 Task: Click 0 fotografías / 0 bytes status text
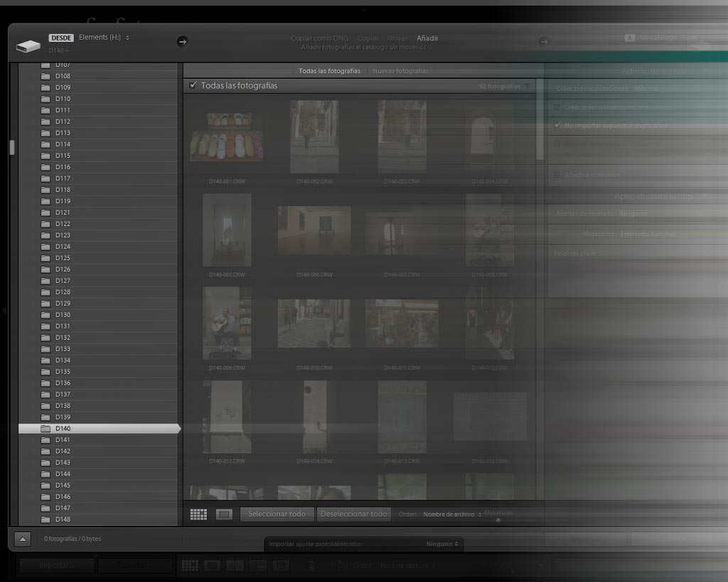click(x=73, y=539)
